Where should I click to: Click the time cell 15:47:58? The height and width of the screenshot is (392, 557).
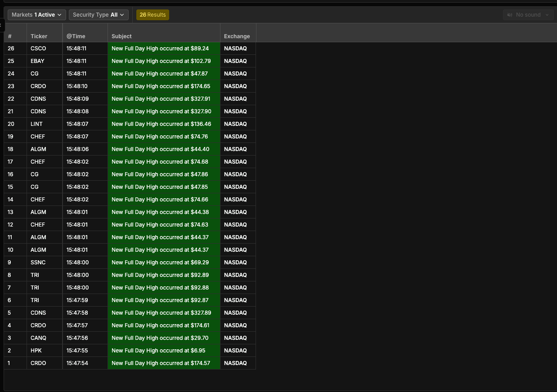(x=85, y=313)
